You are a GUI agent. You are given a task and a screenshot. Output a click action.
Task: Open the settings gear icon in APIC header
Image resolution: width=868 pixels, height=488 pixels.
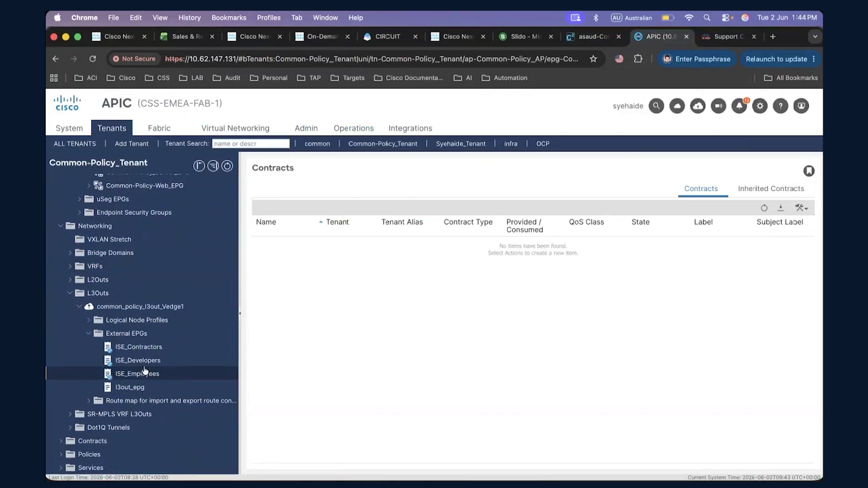pyautogui.click(x=760, y=106)
